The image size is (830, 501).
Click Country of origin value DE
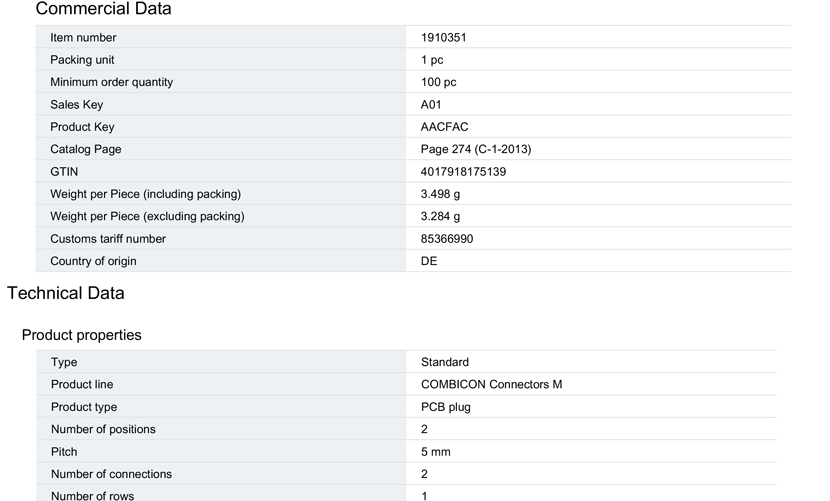pyautogui.click(x=429, y=261)
